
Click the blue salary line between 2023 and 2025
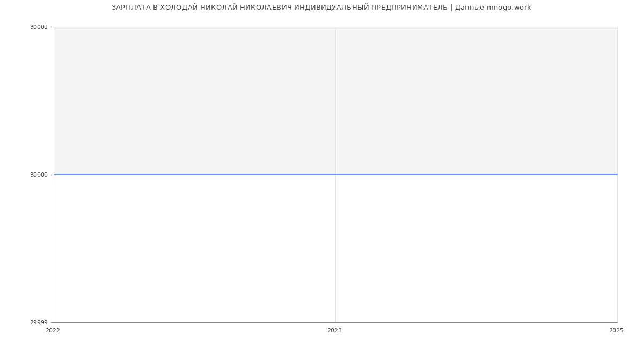coord(478,174)
